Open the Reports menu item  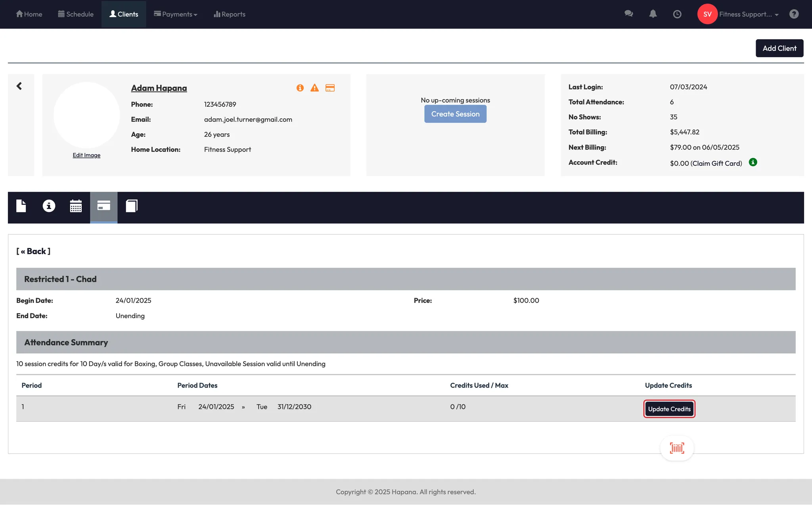(230, 14)
